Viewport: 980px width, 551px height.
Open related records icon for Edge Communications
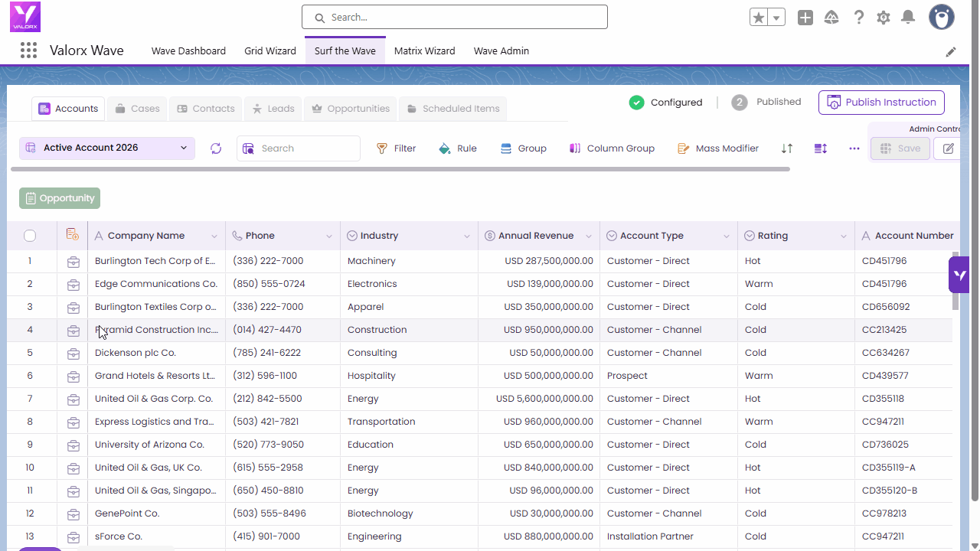tap(73, 284)
